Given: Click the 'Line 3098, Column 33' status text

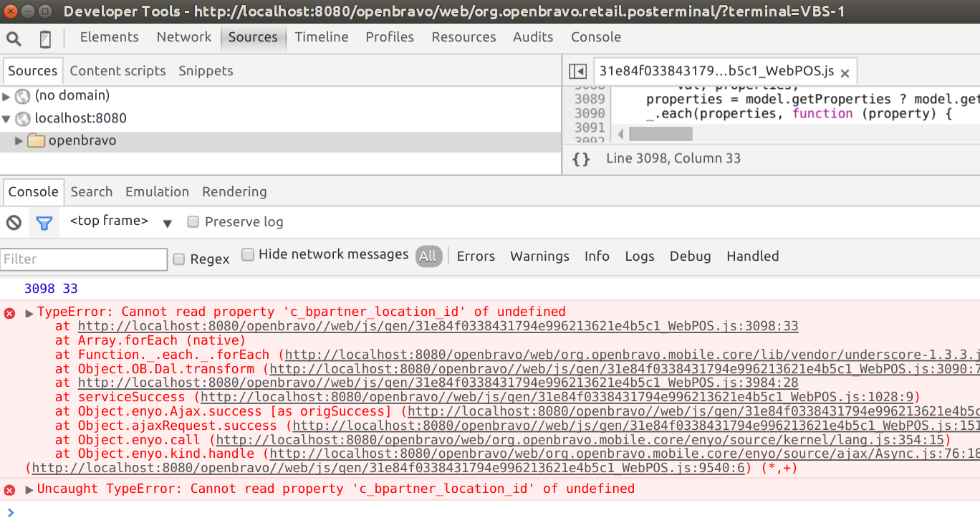Looking at the screenshot, I should [x=673, y=159].
